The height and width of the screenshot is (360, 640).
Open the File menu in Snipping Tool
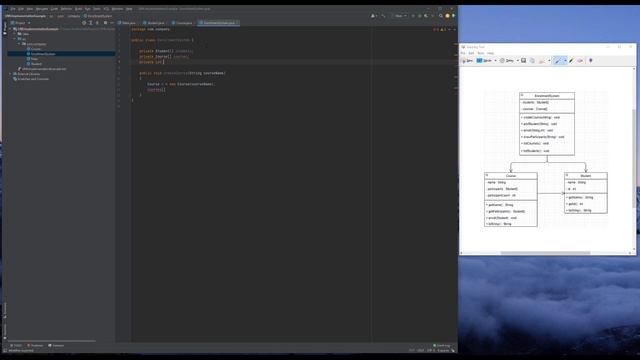point(463,53)
